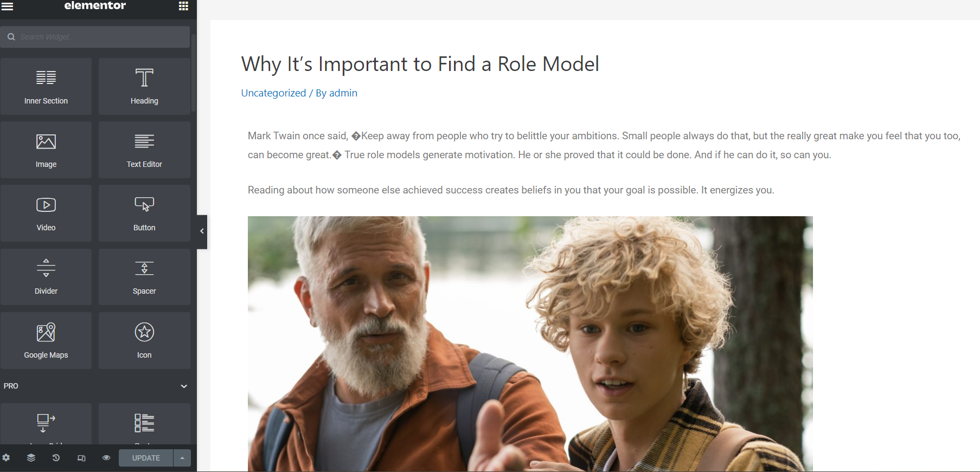The width and height of the screenshot is (980, 472).
Task: Open the widgets grid panel icon
Action: tap(183, 6)
